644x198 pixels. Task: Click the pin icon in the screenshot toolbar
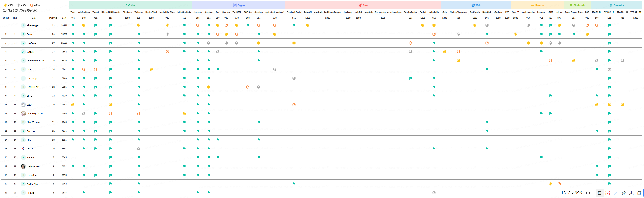pos(624,193)
